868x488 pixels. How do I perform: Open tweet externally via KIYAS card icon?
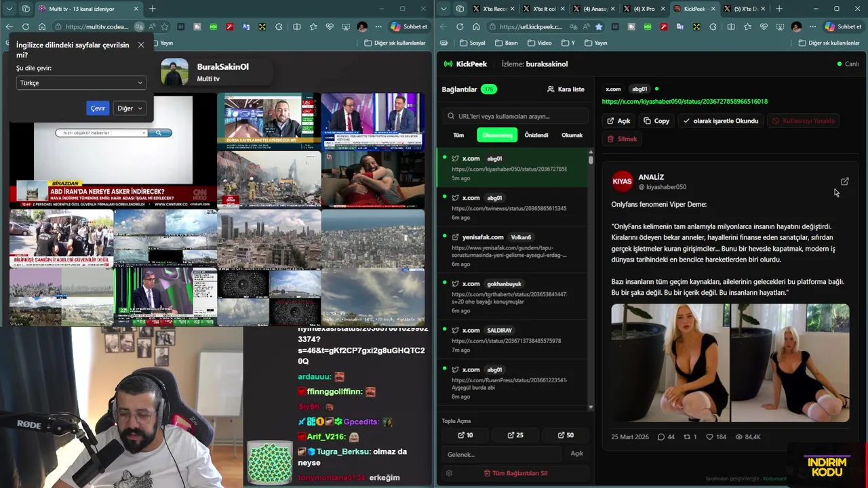844,182
